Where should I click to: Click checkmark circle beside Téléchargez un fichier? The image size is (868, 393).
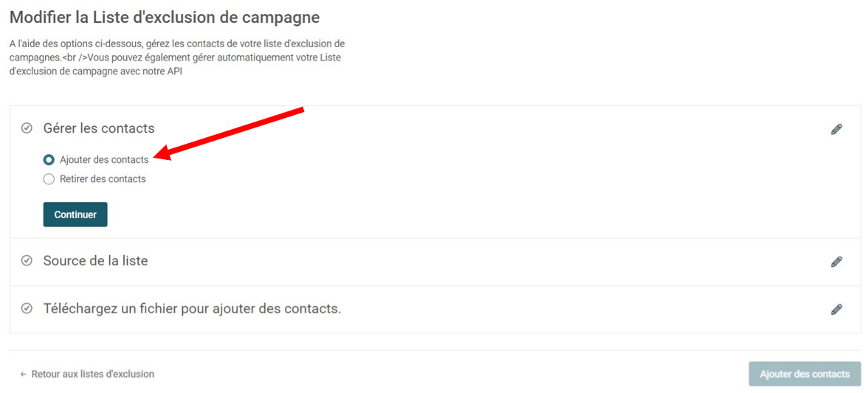(x=27, y=308)
